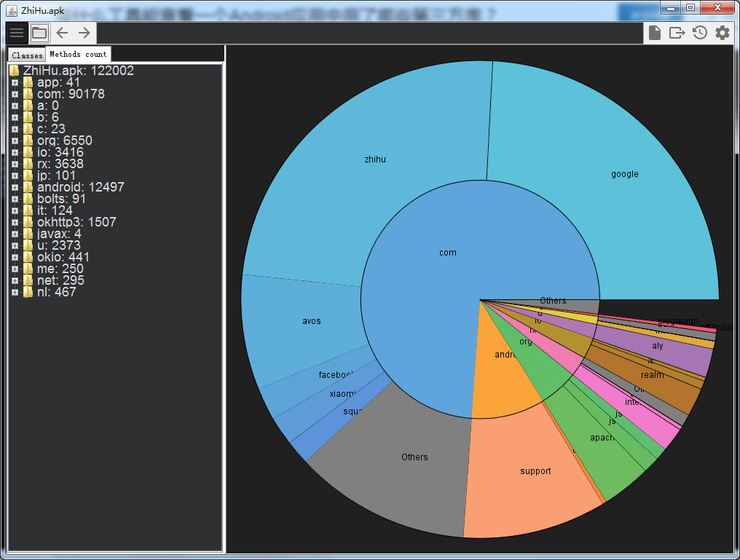The height and width of the screenshot is (560, 740).
Task: Click the export icon in toolbar
Action: [x=677, y=33]
